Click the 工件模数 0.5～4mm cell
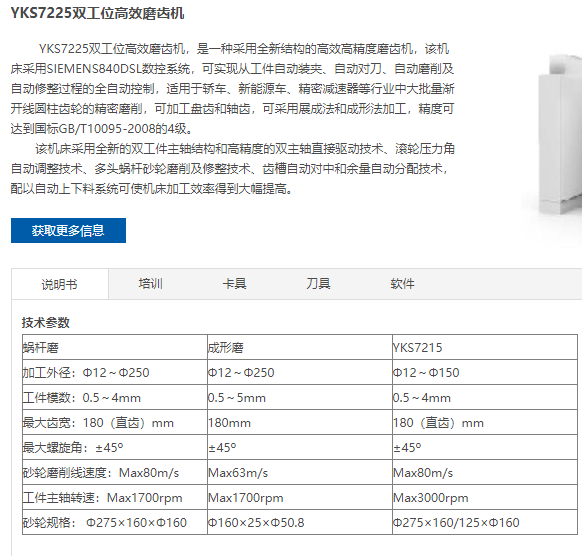Screen dimensions: 582x556 click(x=115, y=398)
